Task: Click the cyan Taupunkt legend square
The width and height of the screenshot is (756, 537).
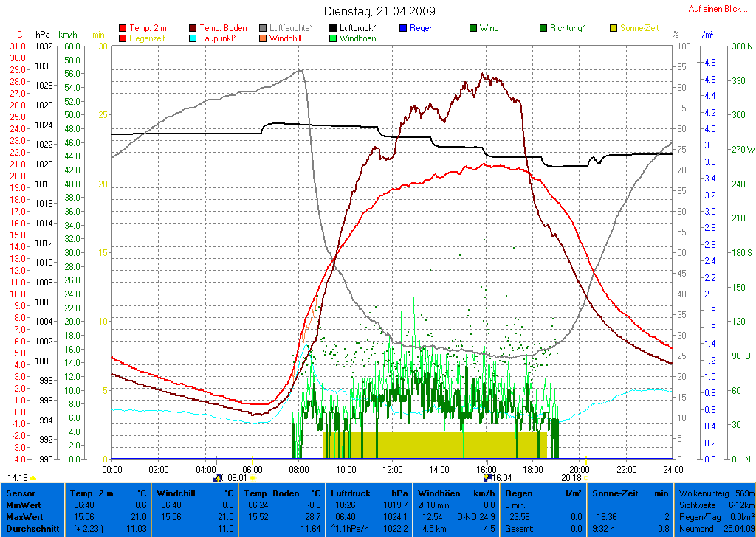Action: click(x=193, y=38)
